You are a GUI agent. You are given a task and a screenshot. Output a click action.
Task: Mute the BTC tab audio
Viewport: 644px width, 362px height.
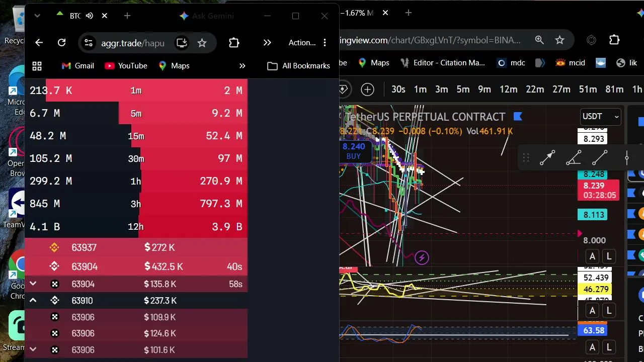(x=90, y=16)
